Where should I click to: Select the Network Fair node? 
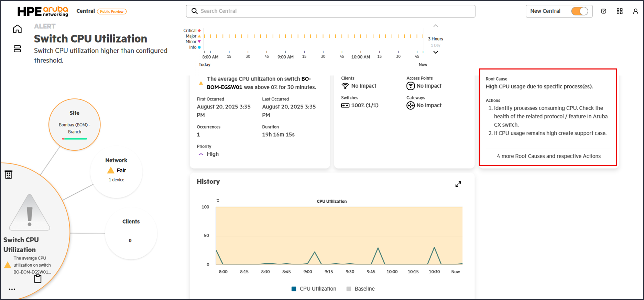pos(116,170)
